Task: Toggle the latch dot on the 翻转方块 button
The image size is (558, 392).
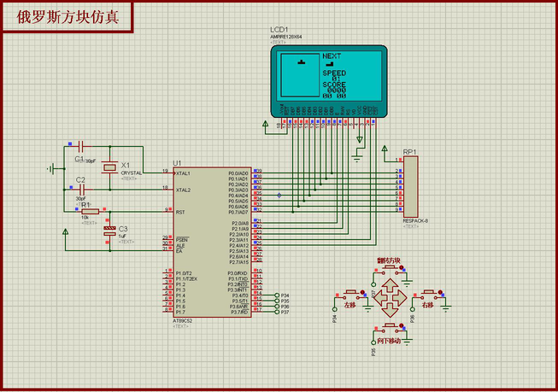Action: point(401,267)
